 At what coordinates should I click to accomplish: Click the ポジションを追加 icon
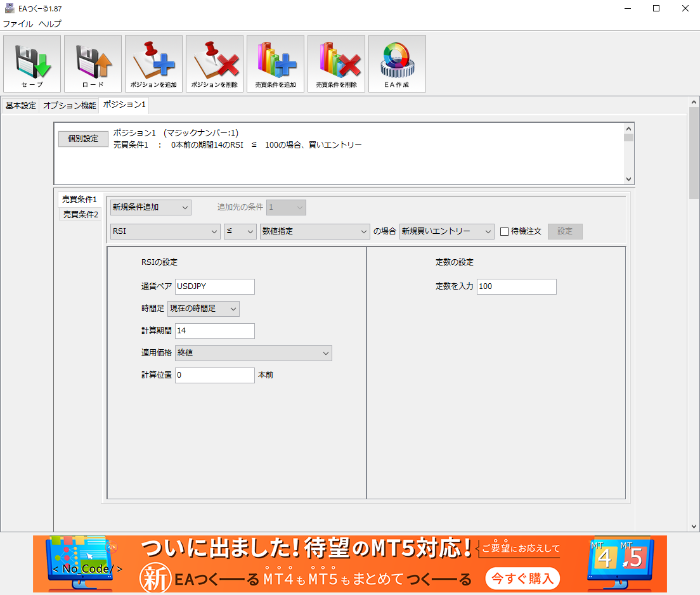[x=153, y=63]
